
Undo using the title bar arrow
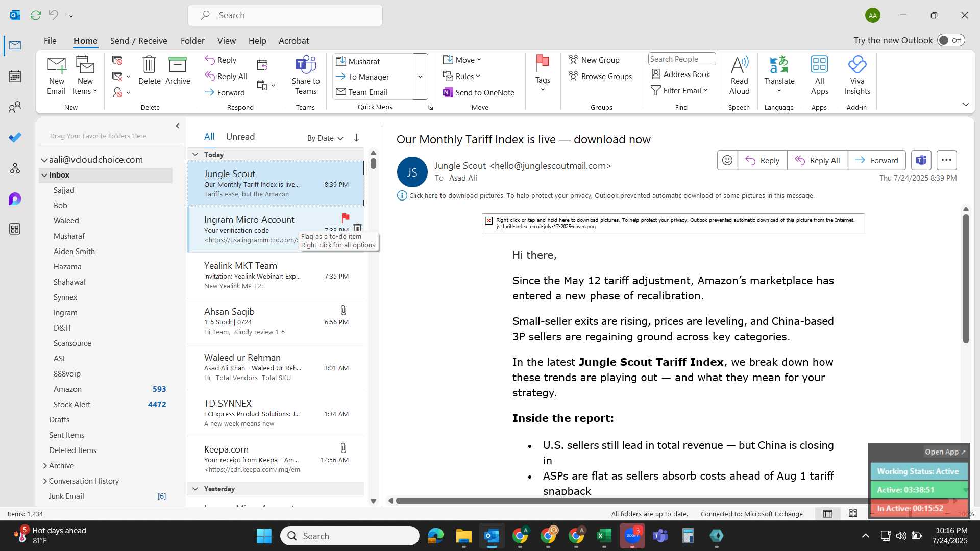[x=53, y=15]
